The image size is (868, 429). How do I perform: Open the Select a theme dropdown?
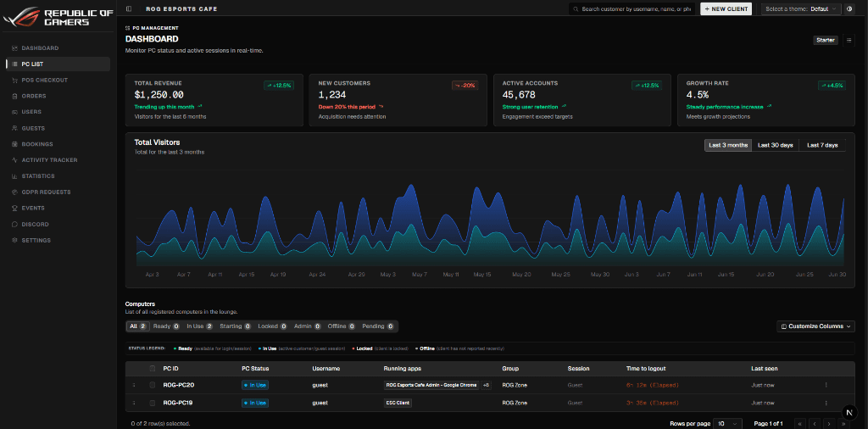[x=801, y=8]
